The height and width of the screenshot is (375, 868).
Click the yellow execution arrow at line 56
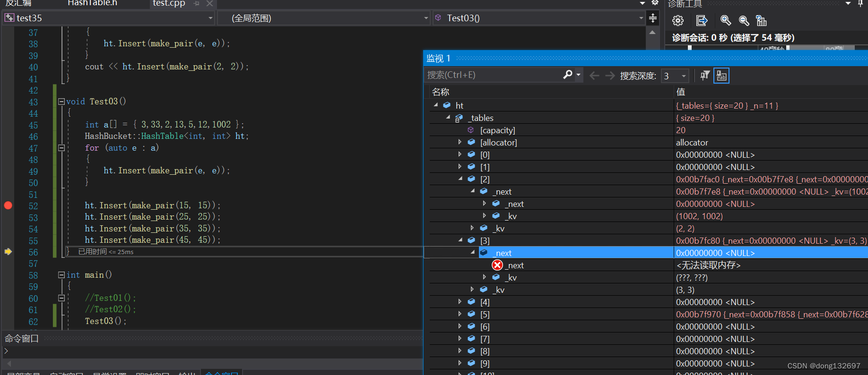(x=8, y=252)
